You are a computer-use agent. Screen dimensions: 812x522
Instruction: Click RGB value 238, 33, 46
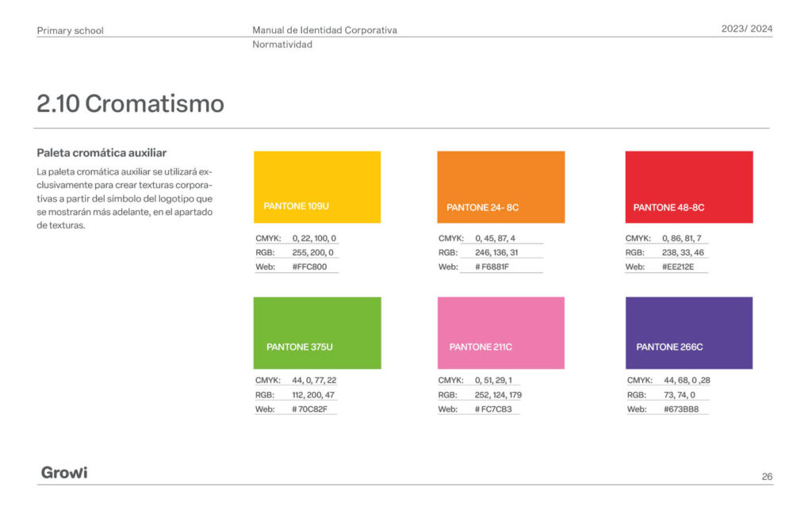(683, 253)
